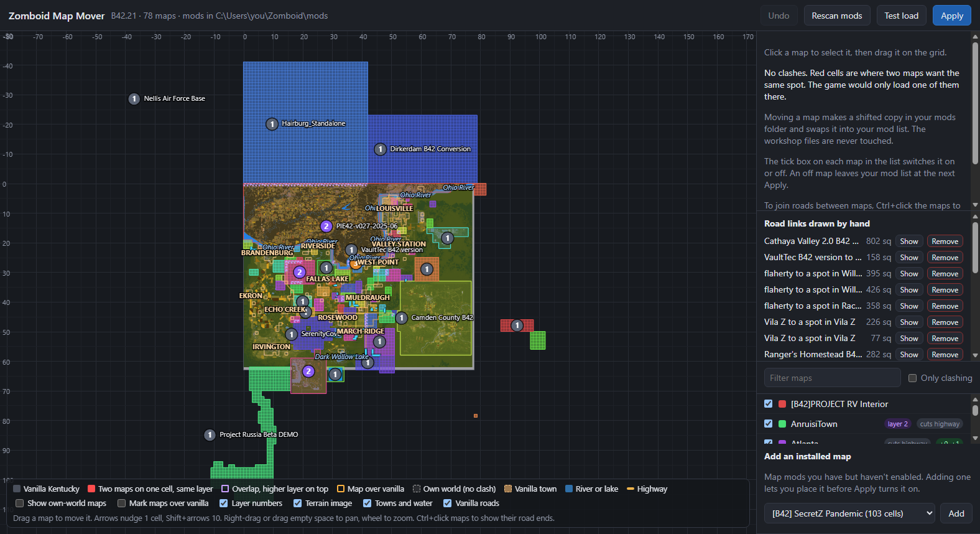Image resolution: width=980 pixels, height=534 pixels.
Task: Click the orange layer 3 marker near West Point
Action: [x=355, y=264]
